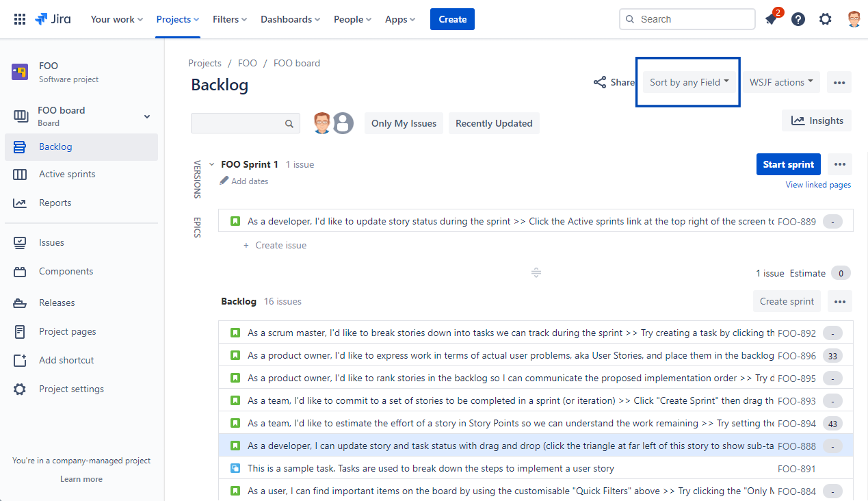
Task: Click the task type icon of FOO-891
Action: click(x=235, y=468)
